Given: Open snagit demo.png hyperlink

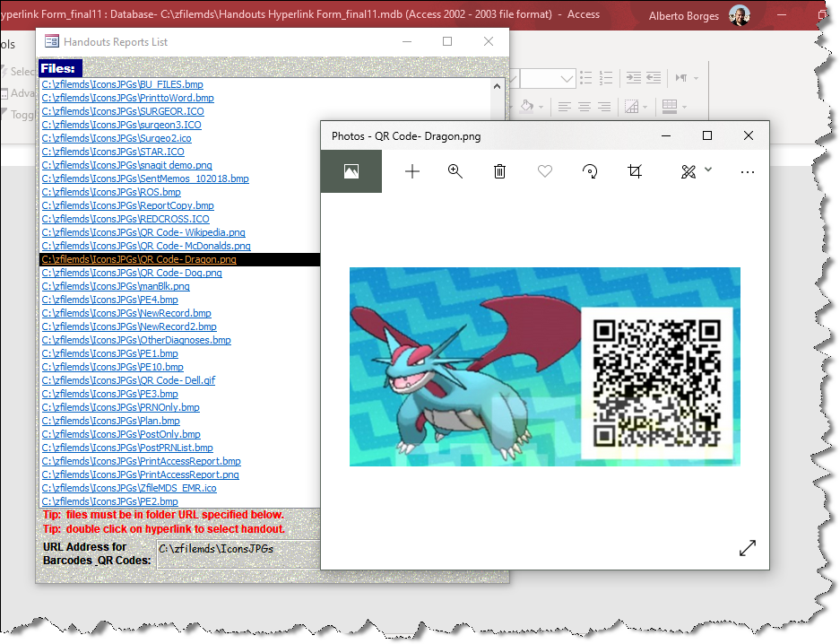Looking at the screenshot, I should [127, 165].
